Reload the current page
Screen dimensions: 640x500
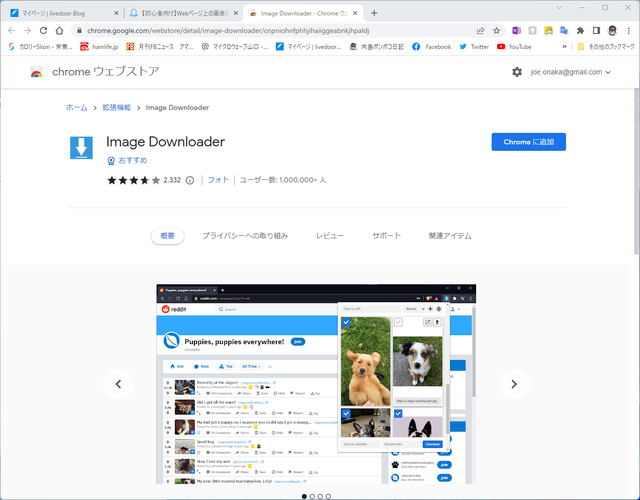tap(43, 31)
